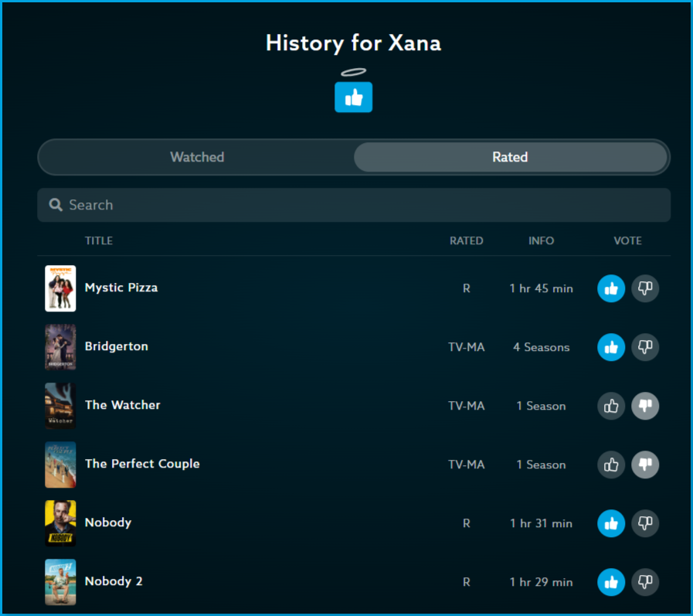Click Xana's thumbs-up profile avatar
Image resolution: width=693 pixels, height=616 pixels.
pos(353,97)
